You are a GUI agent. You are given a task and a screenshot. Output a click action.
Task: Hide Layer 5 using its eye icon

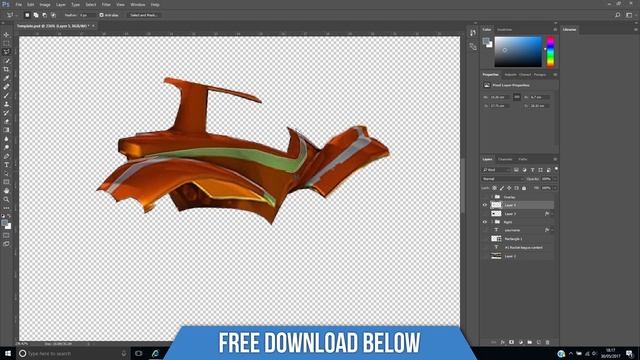(x=485, y=205)
